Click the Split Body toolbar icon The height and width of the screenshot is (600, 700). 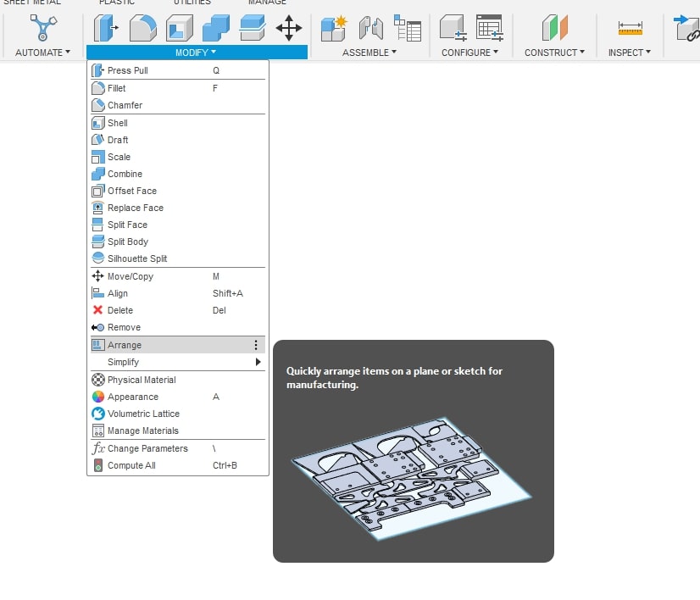(253, 28)
